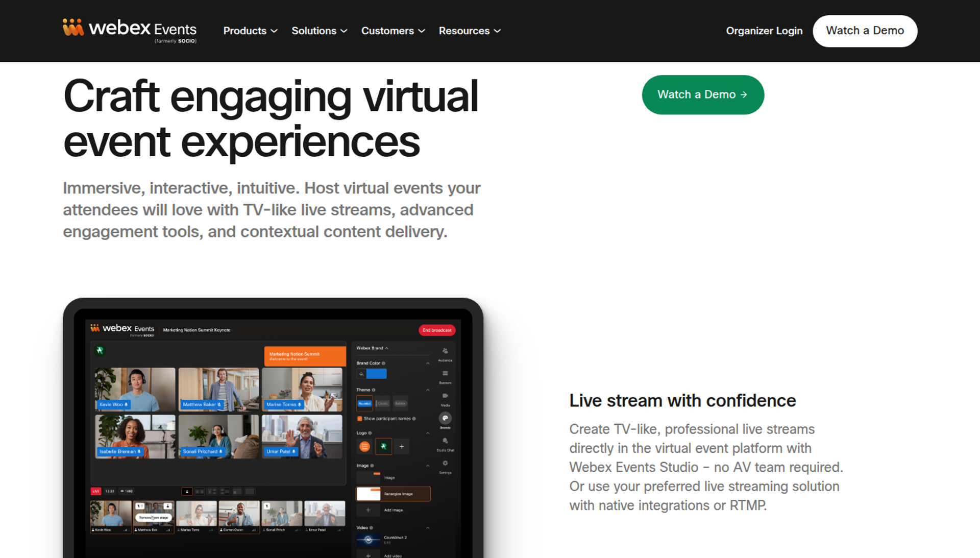Open the Solutions dropdown menu
This screenshot has width=980, height=558.
319,31
